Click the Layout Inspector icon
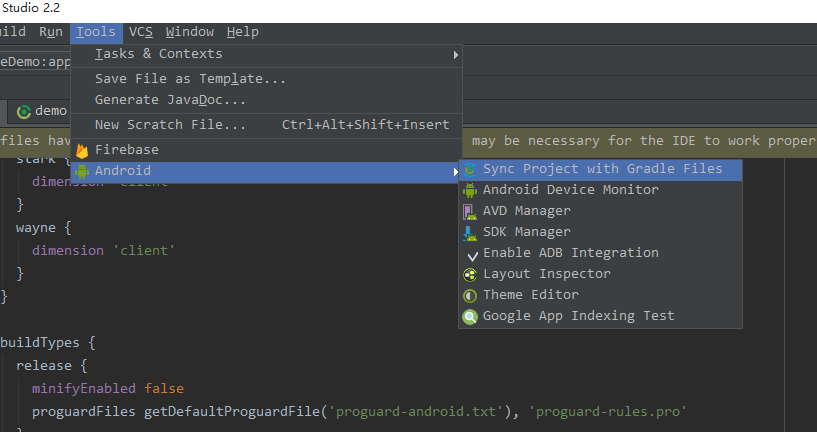817x432 pixels. [469, 275]
